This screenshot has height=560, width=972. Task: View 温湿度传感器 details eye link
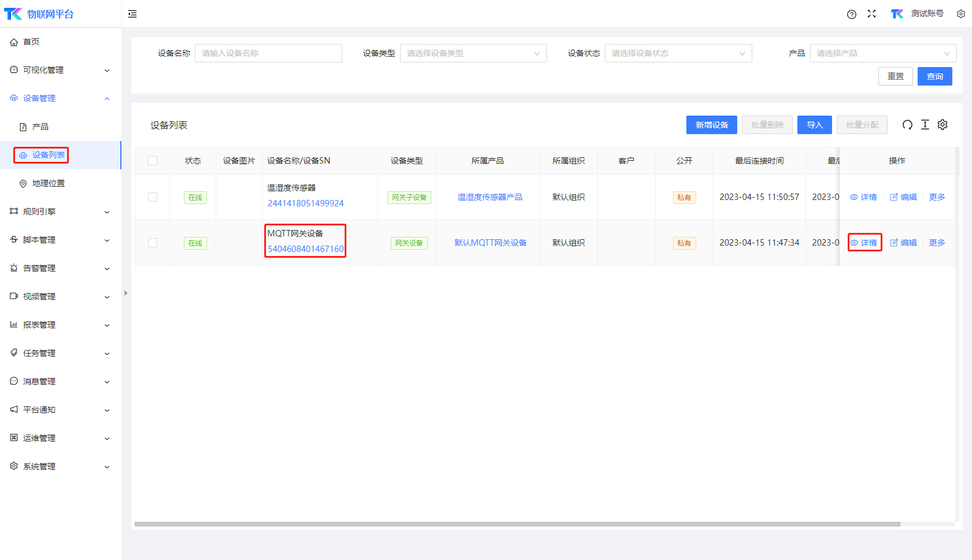coord(863,197)
